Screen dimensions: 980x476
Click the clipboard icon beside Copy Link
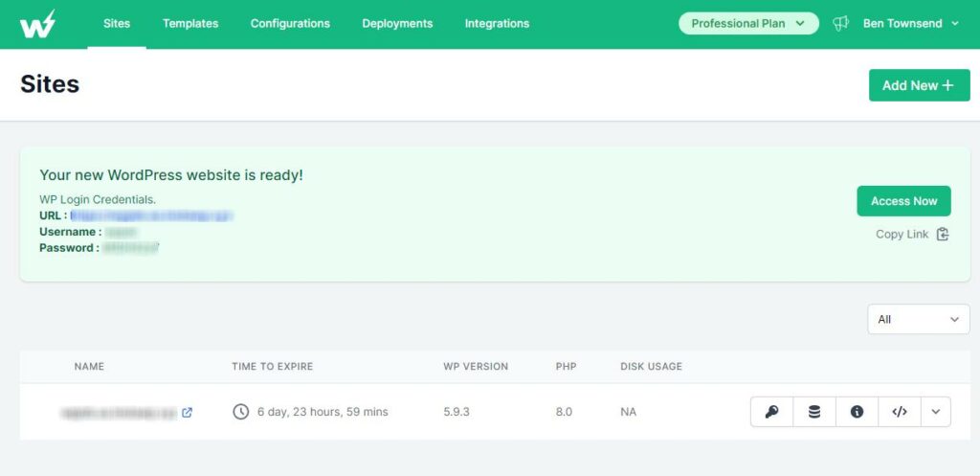tap(943, 234)
